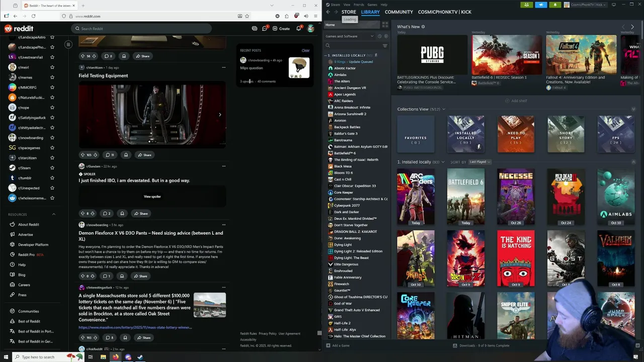Open Reddit notifications bell
This screenshot has width=644, height=362.
[298, 29]
